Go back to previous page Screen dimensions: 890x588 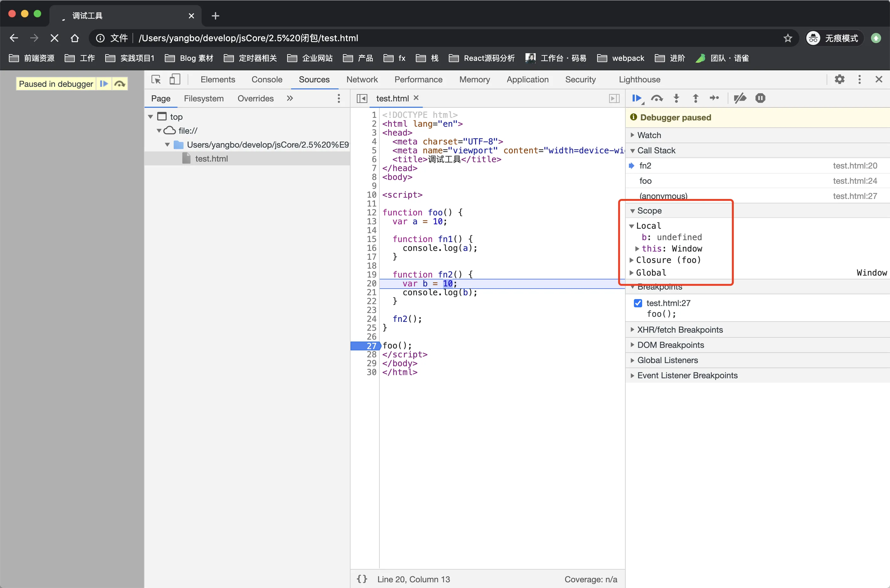pos(14,38)
